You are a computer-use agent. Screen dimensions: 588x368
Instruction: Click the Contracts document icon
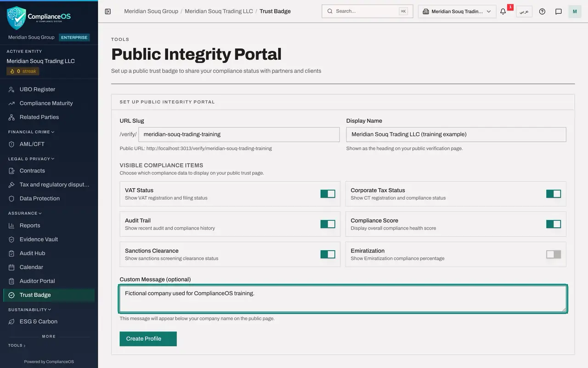pyautogui.click(x=11, y=171)
